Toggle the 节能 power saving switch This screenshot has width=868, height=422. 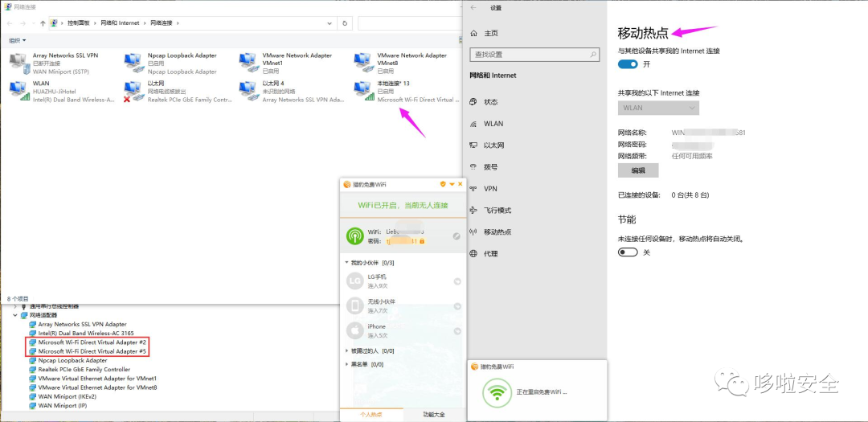tap(628, 252)
